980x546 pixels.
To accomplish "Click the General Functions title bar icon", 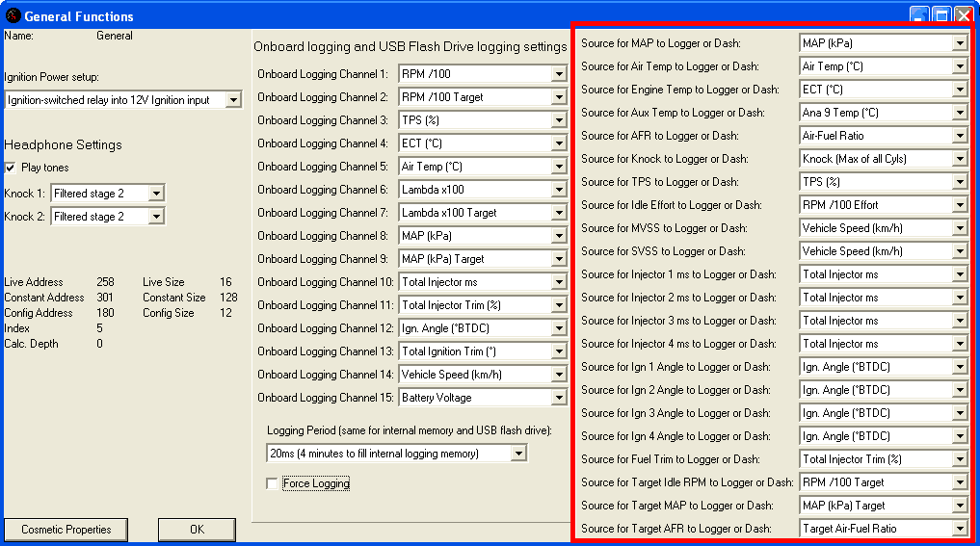I will pyautogui.click(x=13, y=15).
